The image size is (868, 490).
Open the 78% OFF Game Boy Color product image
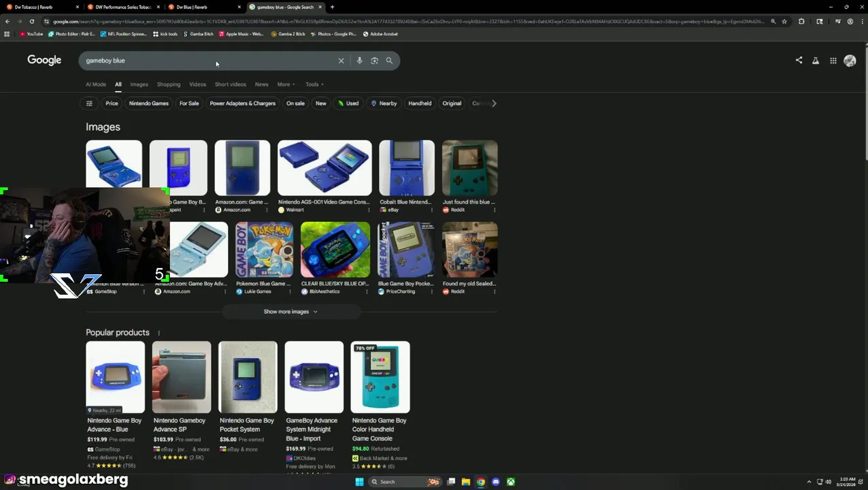pyautogui.click(x=380, y=377)
